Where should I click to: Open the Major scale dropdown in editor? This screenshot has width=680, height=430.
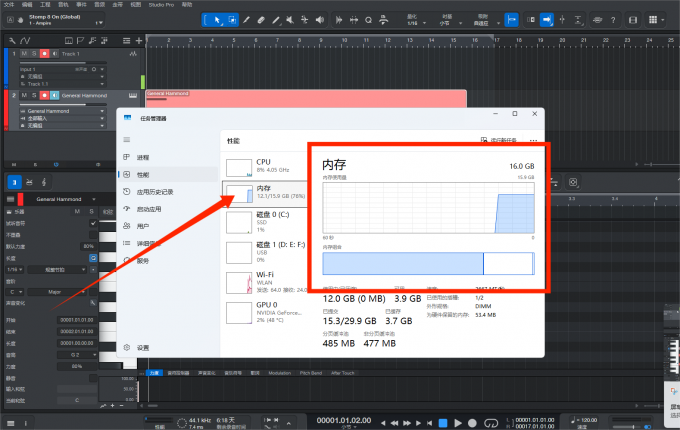[x=58, y=292]
